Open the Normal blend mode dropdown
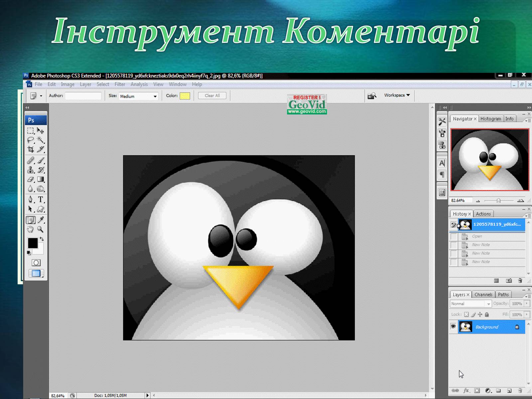 [x=470, y=304]
